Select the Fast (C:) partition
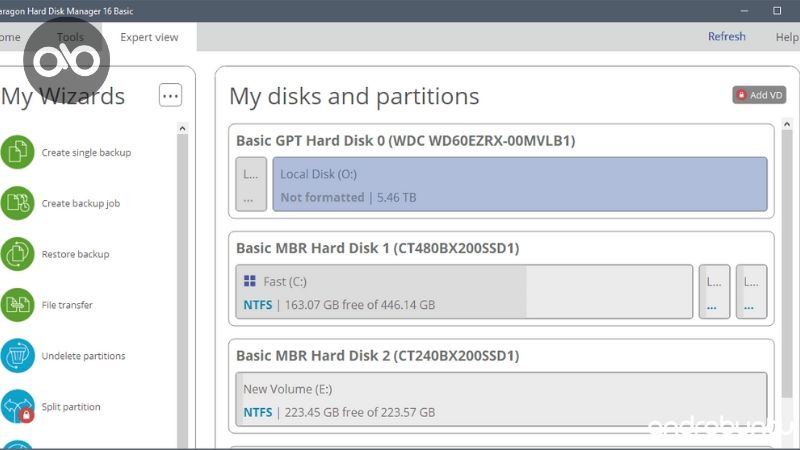This screenshot has width=800, height=450. pyautogui.click(x=464, y=292)
